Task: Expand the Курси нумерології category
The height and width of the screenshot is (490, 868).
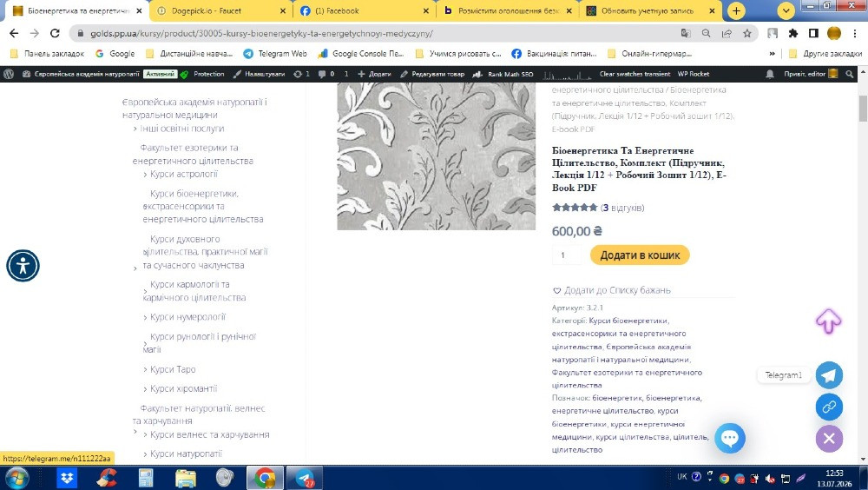Action: [145, 318]
